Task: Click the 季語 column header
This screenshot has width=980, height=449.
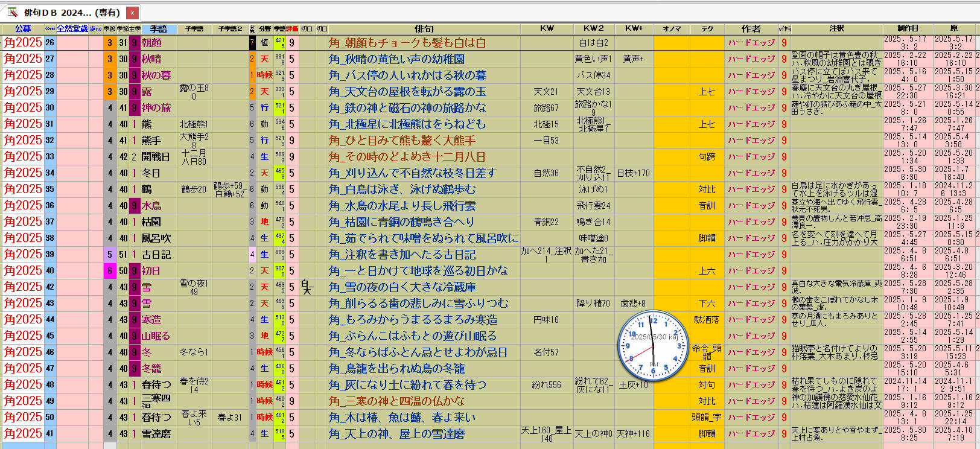Action: point(159,28)
